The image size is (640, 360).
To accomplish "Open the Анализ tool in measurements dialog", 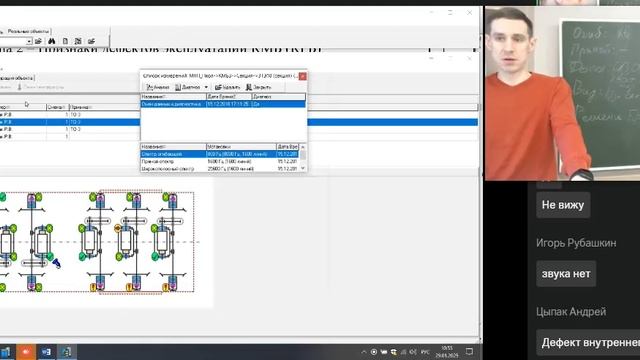I will (158, 87).
